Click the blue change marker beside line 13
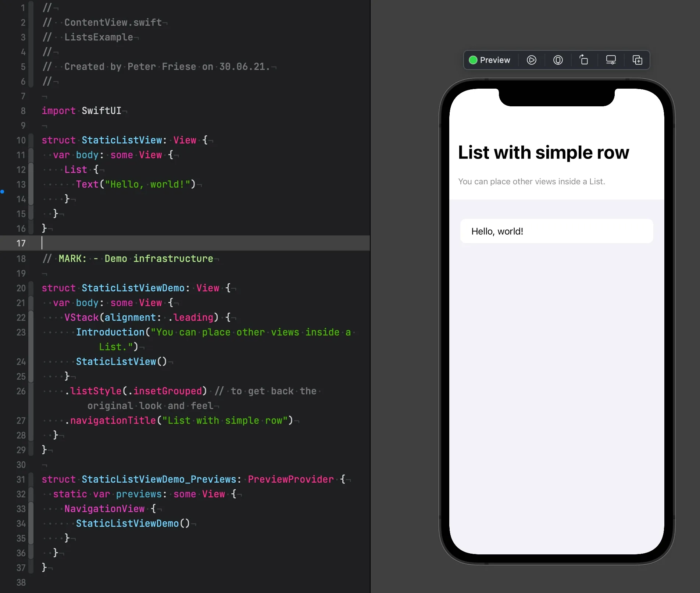Image resolution: width=700 pixels, height=593 pixels. [x=3, y=191]
